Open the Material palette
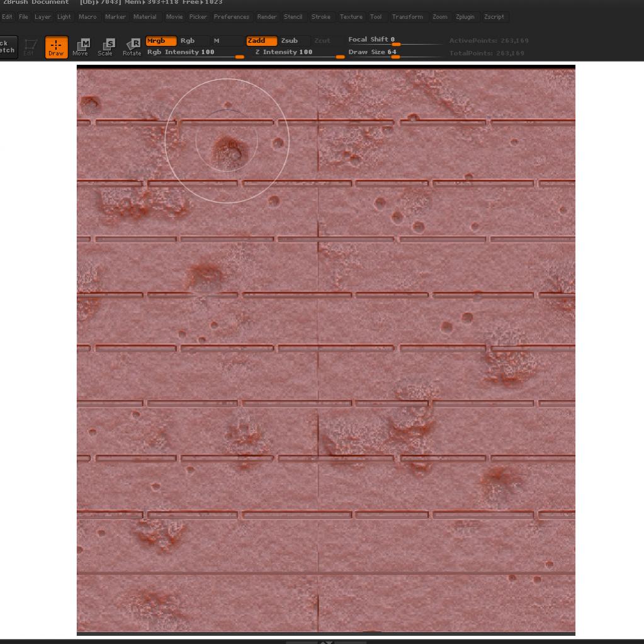The image size is (644, 644). (x=145, y=17)
